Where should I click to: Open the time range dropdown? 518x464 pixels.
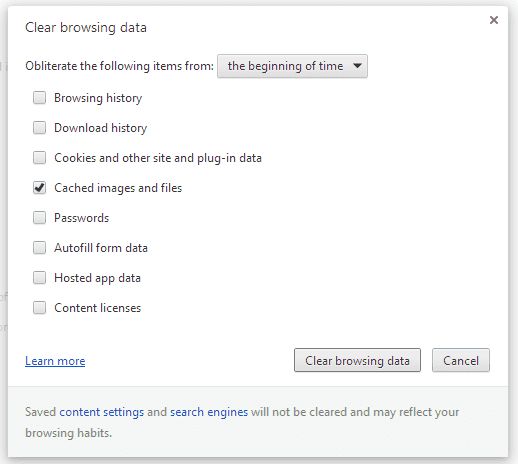tap(292, 66)
